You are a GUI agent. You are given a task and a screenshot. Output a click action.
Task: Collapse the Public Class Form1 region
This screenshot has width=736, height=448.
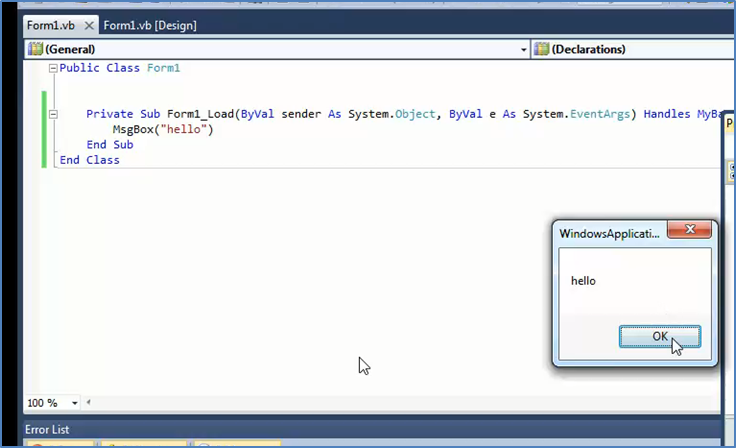[53, 69]
